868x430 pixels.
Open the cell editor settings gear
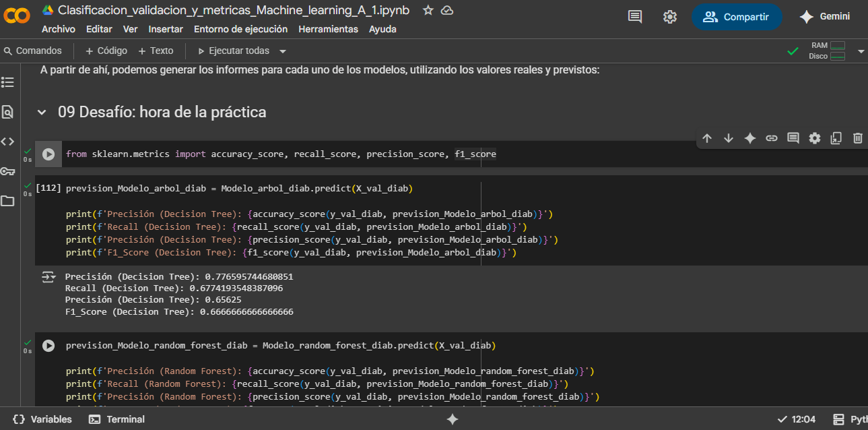tap(815, 138)
